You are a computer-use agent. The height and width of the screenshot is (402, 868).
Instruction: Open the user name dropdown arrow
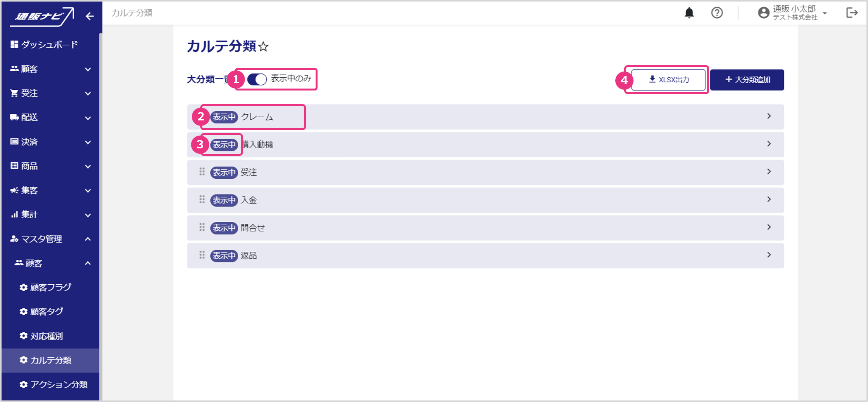[x=825, y=13]
